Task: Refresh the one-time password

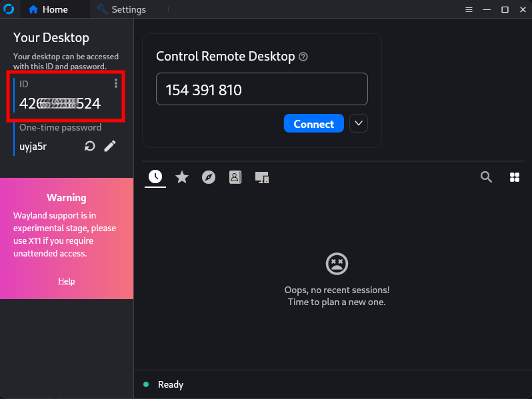Action: point(89,146)
